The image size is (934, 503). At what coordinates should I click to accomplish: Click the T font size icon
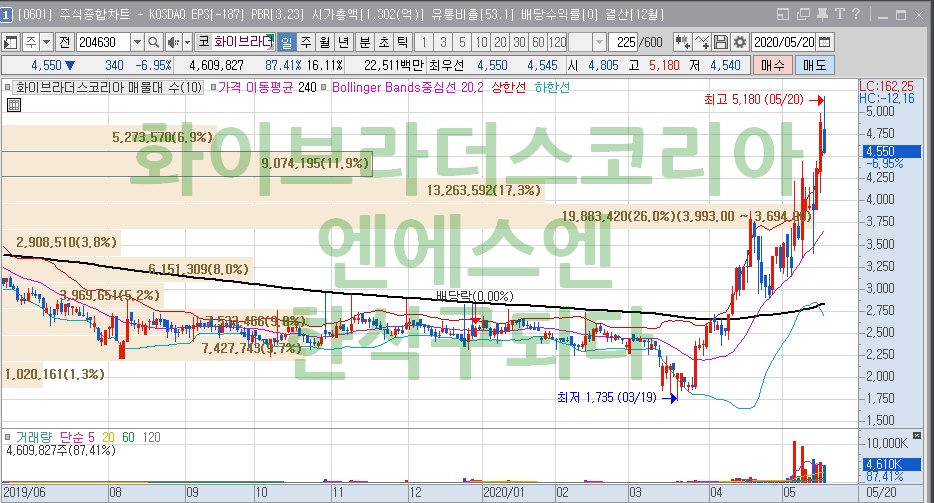[x=840, y=14]
